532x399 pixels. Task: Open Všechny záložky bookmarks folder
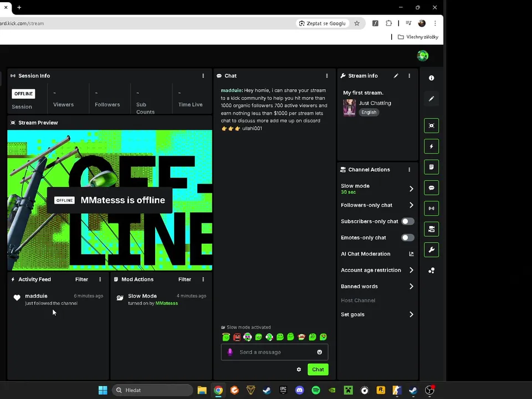tap(418, 37)
